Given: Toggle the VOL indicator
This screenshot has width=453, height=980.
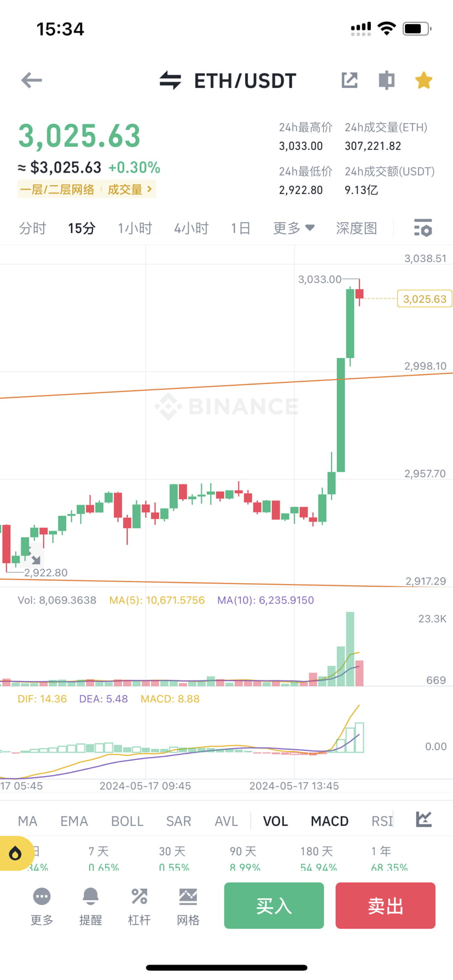Looking at the screenshot, I should tap(275, 821).
